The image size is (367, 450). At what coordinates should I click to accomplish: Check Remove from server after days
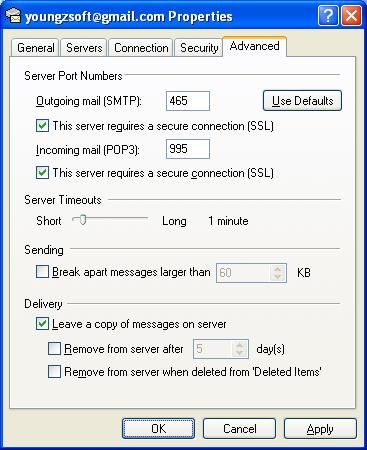click(54, 349)
